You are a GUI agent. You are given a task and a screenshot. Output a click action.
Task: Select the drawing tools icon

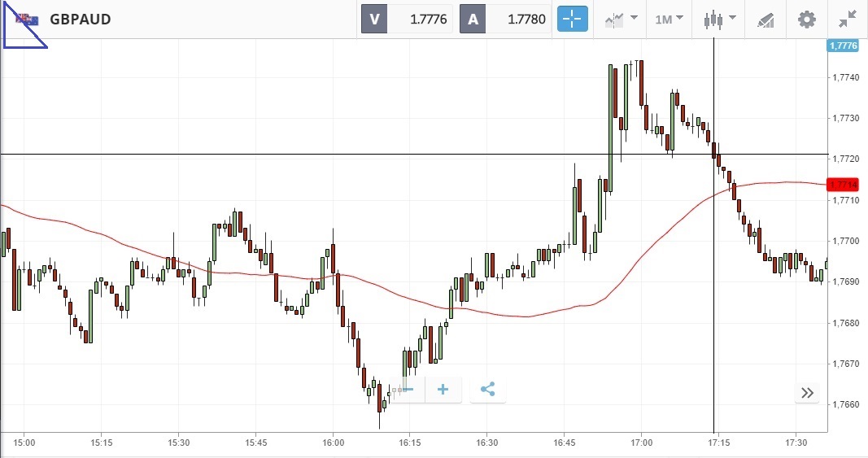click(x=765, y=19)
